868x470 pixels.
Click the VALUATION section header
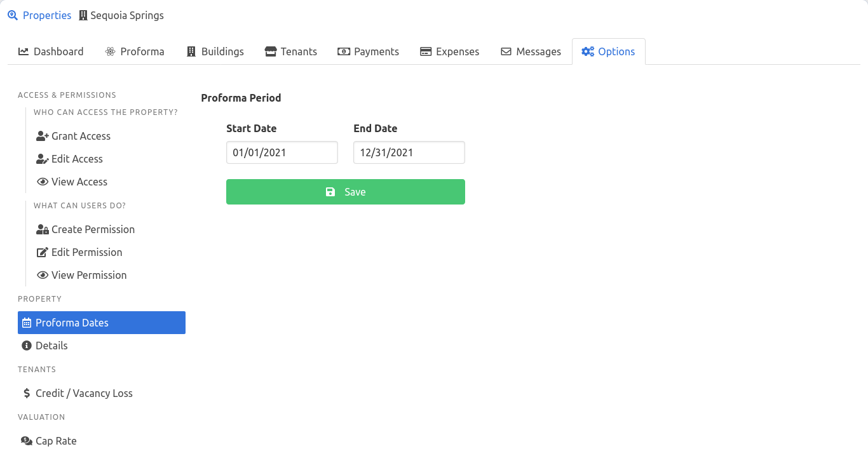(x=41, y=417)
